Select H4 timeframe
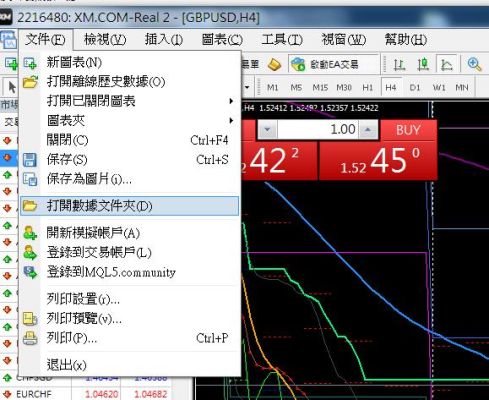This screenshot has width=489, height=400. [391, 88]
